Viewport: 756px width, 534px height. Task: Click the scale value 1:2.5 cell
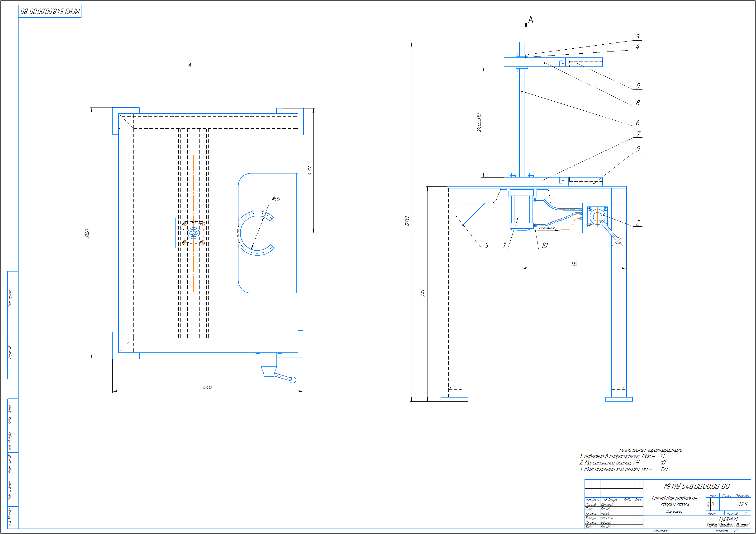pos(742,504)
